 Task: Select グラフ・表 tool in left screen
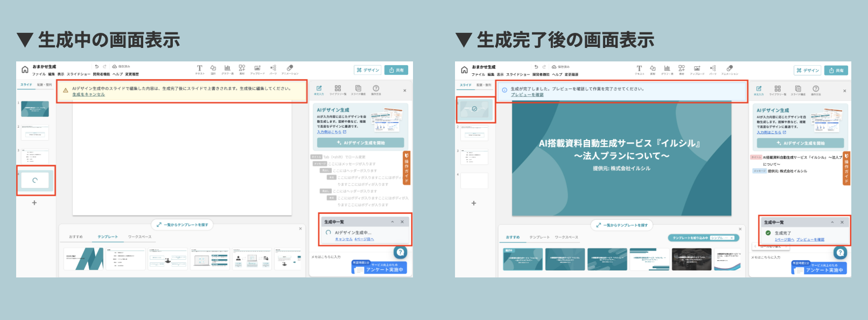point(228,70)
